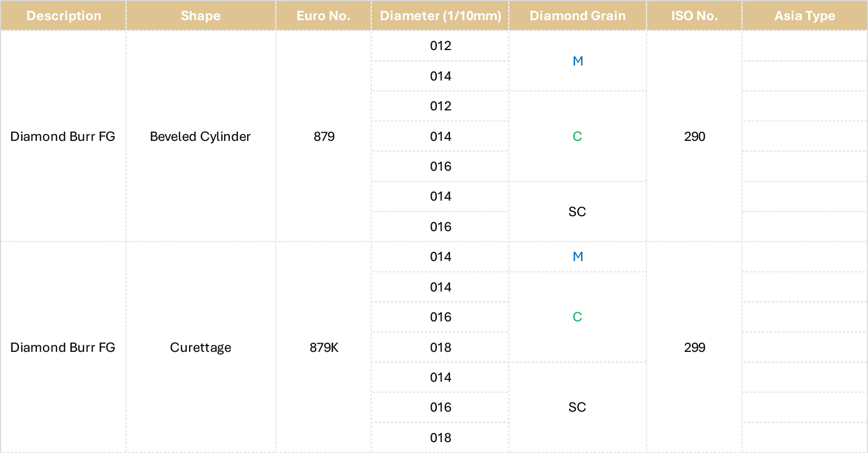Image resolution: width=868 pixels, height=453 pixels.
Task: Click the green C grain for Curettage
Action: point(578,317)
